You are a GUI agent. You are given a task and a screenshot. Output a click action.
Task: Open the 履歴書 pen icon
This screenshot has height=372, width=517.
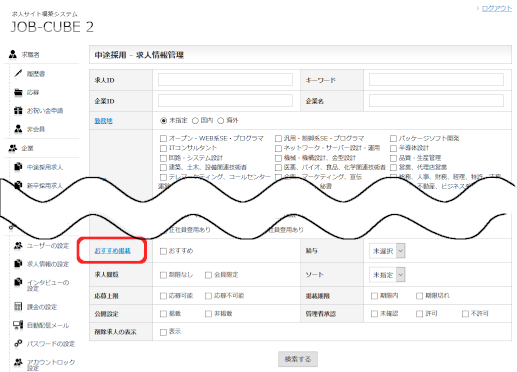coord(18,73)
